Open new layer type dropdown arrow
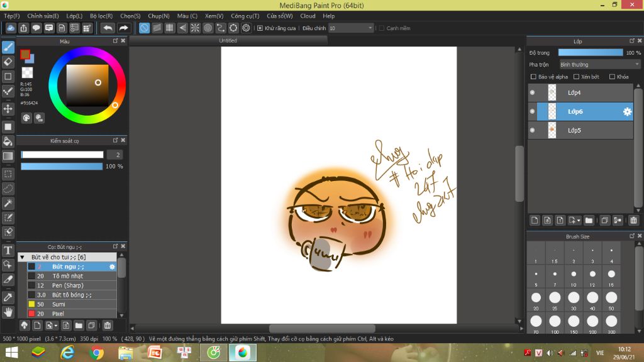This screenshot has height=362, width=644. click(x=579, y=221)
